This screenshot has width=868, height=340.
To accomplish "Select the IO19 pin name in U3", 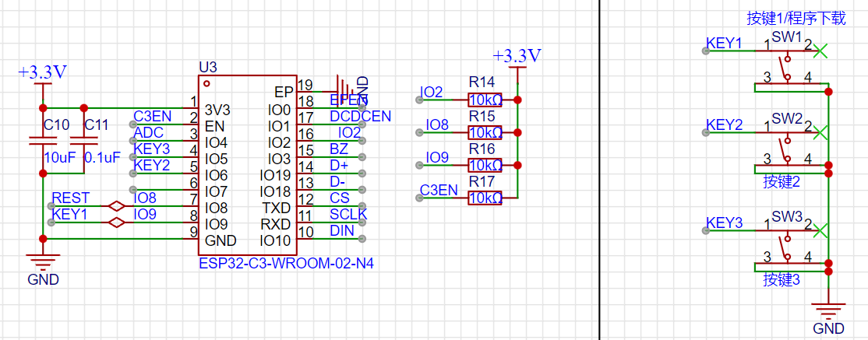I will (275, 176).
